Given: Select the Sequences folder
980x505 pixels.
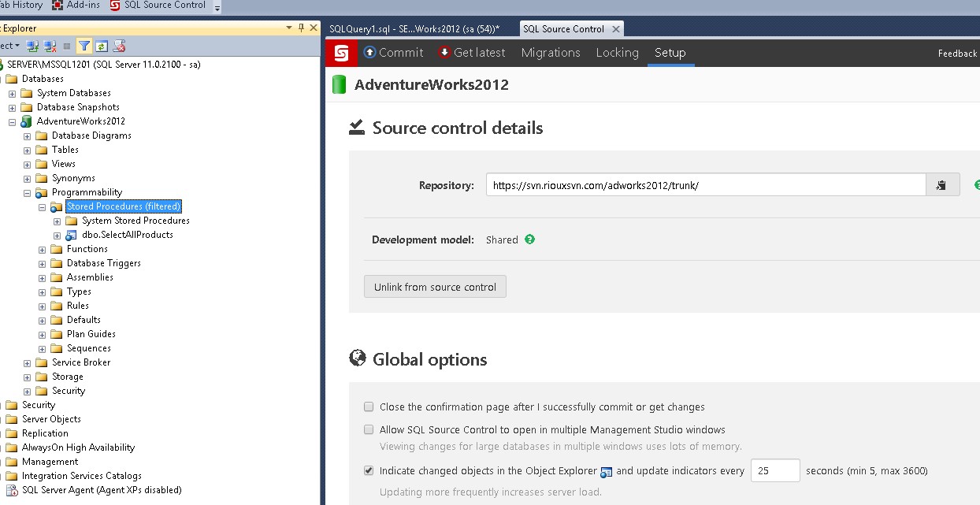Looking at the screenshot, I should coord(89,348).
